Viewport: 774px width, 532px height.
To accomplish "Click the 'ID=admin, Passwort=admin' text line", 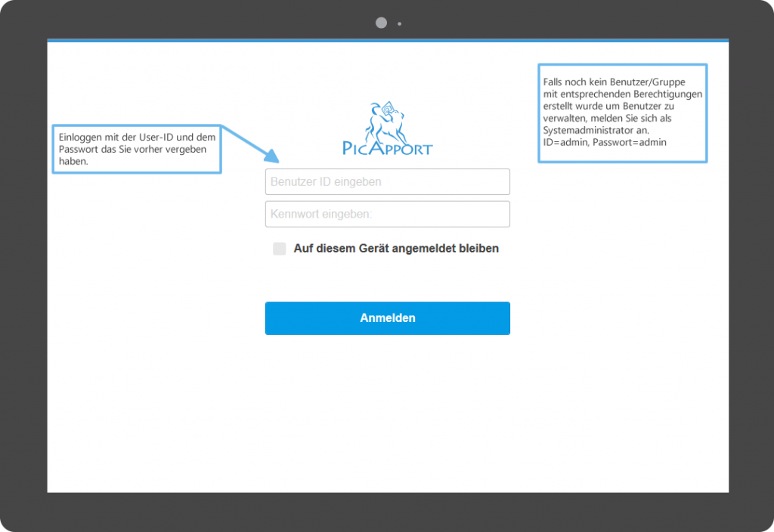I will tap(605, 142).
